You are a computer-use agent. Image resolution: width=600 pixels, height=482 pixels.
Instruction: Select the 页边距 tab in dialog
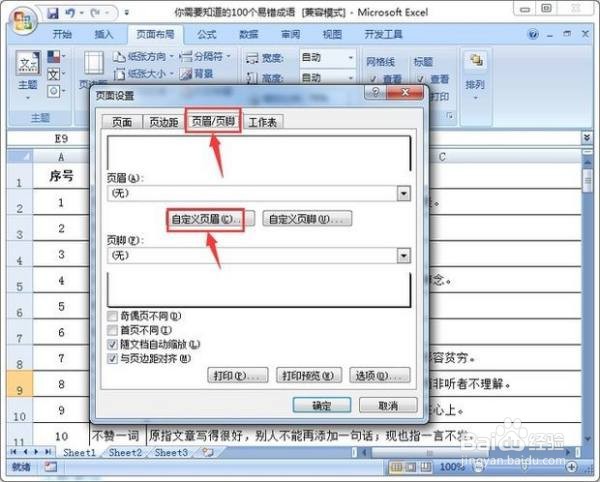click(164, 122)
